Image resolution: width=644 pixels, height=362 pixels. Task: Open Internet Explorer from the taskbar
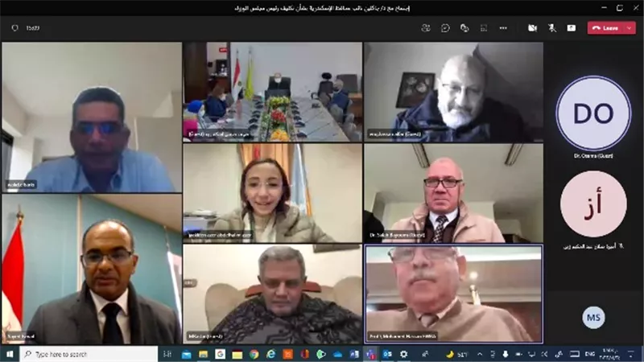pyautogui.click(x=270, y=354)
